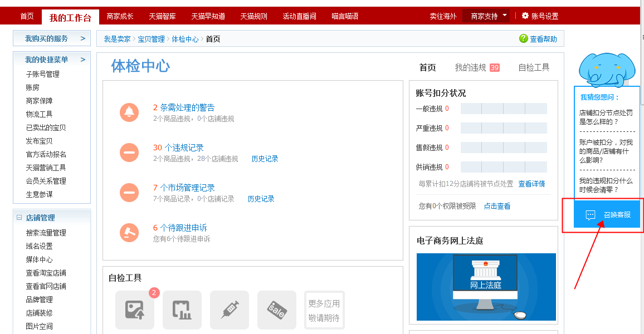Viewport: 644px width, 334px height.
Task: Open 官方活动报名 in quick menu
Action: click(46, 154)
